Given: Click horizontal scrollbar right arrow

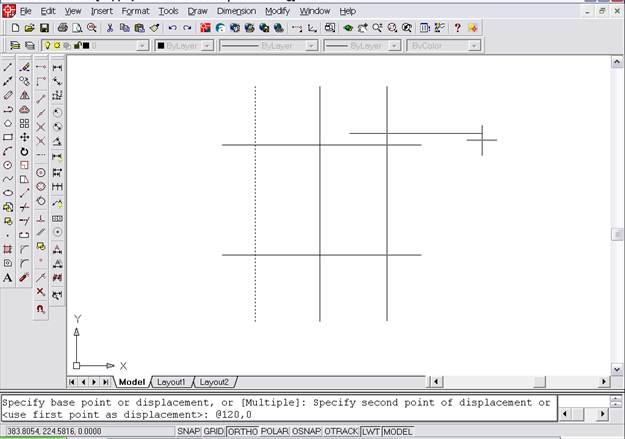Looking at the screenshot, I should point(604,382).
